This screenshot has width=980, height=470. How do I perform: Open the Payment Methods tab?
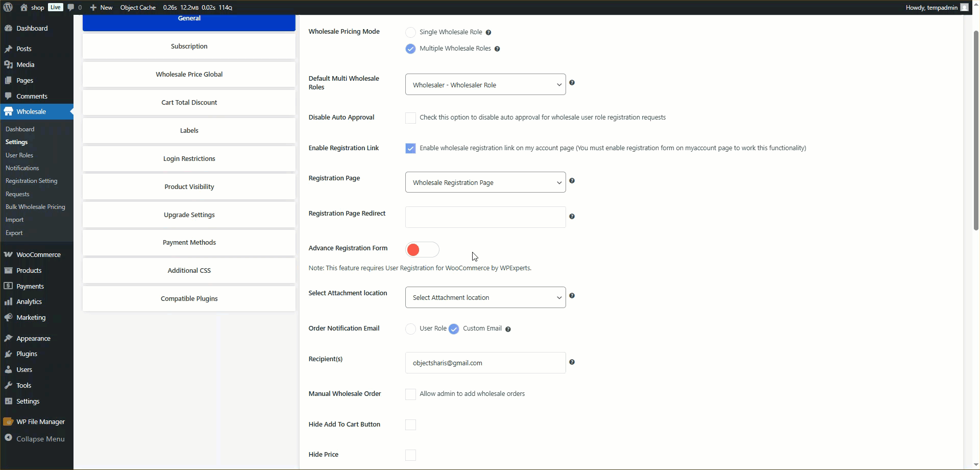point(189,242)
